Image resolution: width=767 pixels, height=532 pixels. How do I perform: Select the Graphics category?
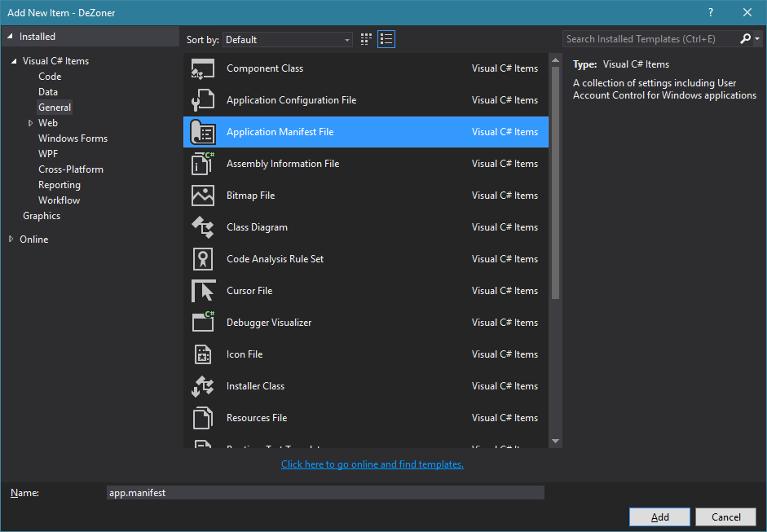click(42, 216)
